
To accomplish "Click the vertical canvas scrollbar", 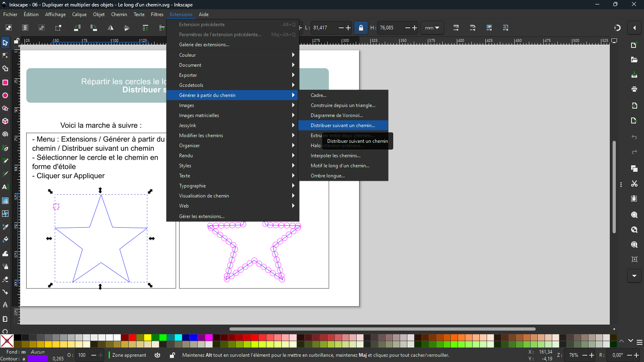I will pyautogui.click(x=614, y=187).
